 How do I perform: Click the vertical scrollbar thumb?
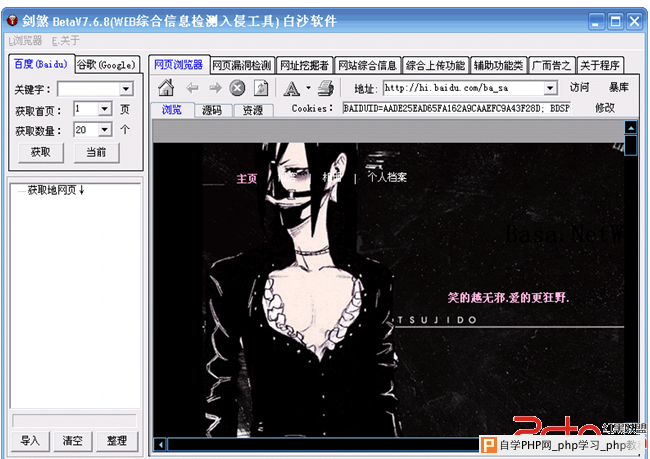631,146
